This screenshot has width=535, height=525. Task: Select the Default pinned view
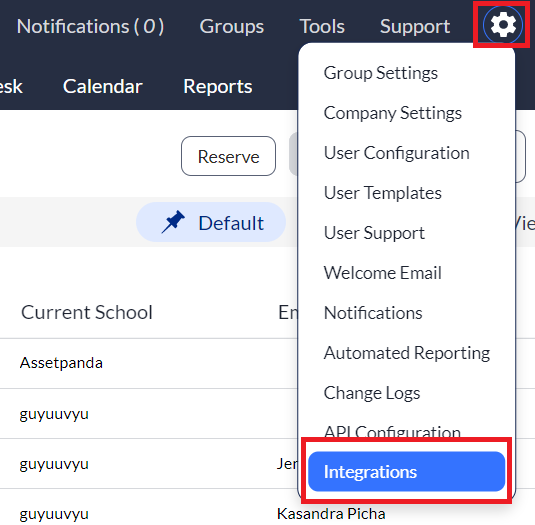(x=211, y=222)
